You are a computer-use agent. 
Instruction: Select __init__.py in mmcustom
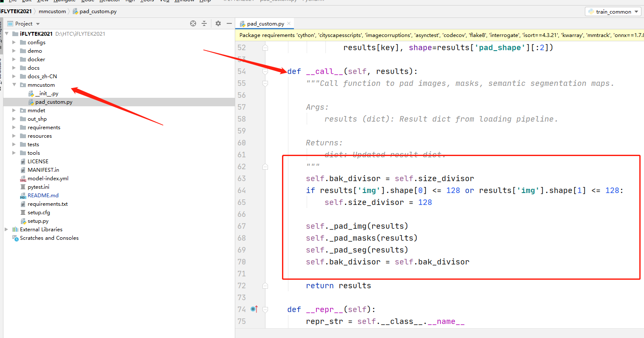[47, 93]
